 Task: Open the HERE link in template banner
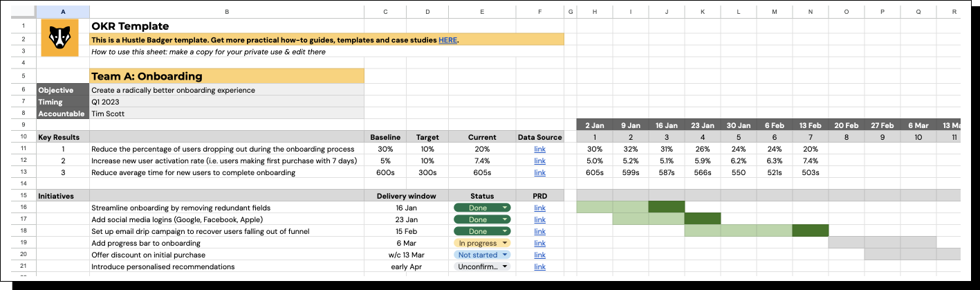pos(447,40)
